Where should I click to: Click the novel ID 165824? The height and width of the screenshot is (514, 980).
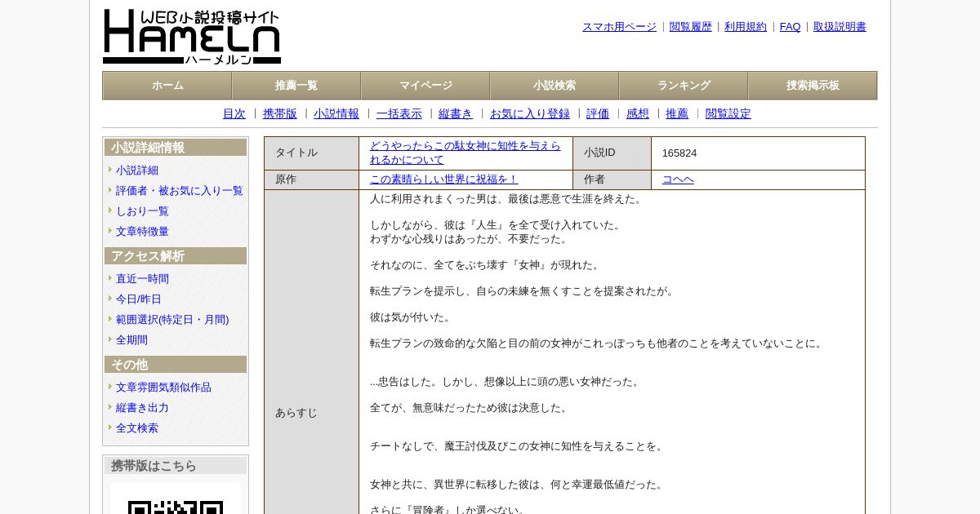679,153
